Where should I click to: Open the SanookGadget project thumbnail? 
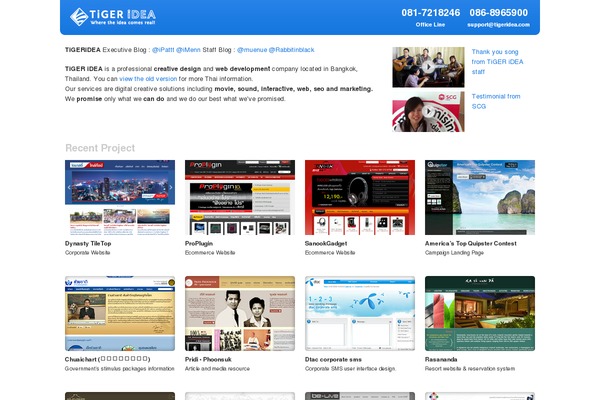360,198
